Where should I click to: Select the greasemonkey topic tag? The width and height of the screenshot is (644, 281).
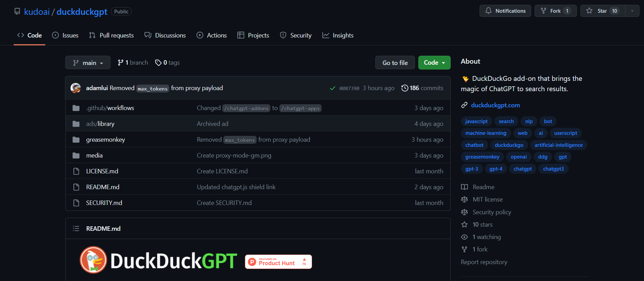[x=482, y=157]
